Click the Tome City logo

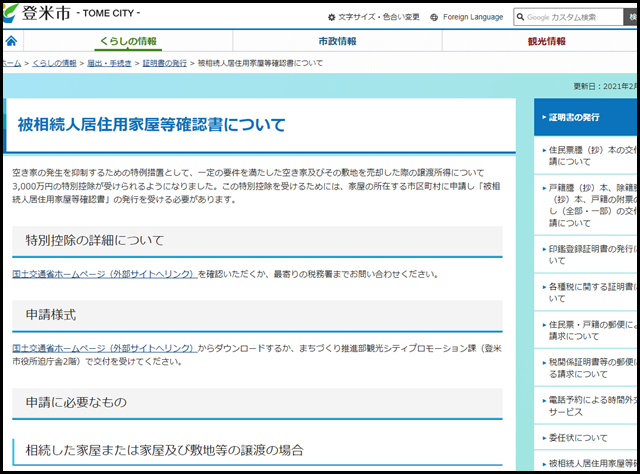click(71, 13)
